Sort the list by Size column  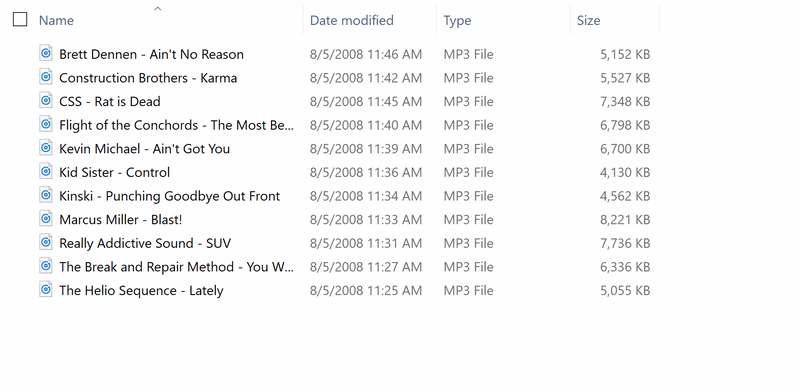coord(588,20)
